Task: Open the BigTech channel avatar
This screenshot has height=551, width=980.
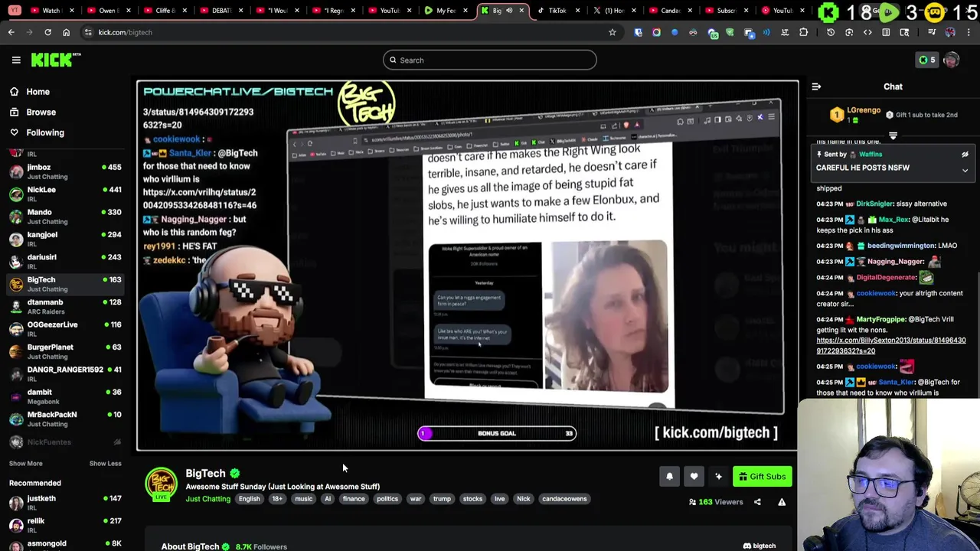Action: (x=162, y=484)
